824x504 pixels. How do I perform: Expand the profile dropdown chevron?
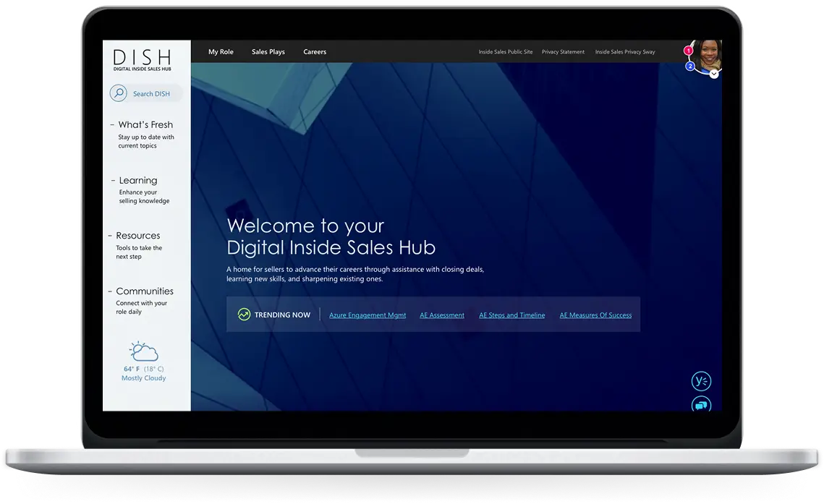click(x=714, y=74)
